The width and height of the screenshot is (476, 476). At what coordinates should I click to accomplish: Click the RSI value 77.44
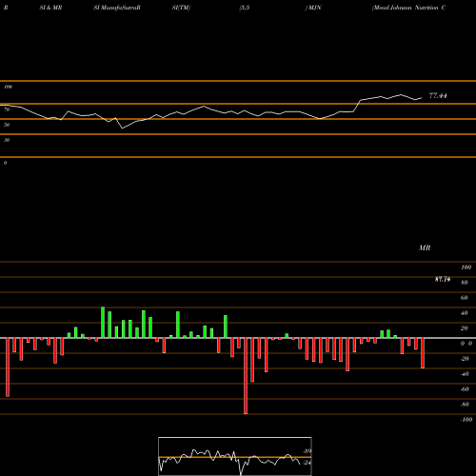[438, 95]
